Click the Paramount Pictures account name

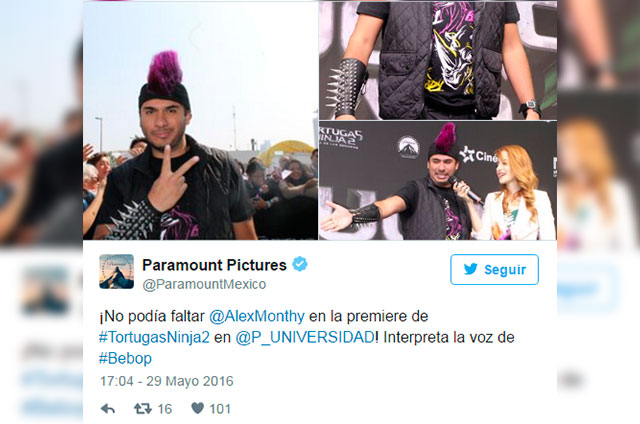pyautogui.click(x=214, y=265)
